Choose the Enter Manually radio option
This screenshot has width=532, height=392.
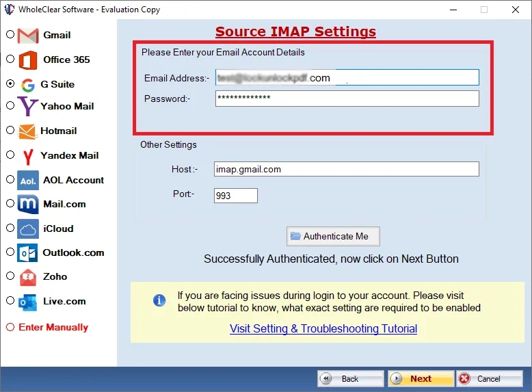[x=10, y=327]
